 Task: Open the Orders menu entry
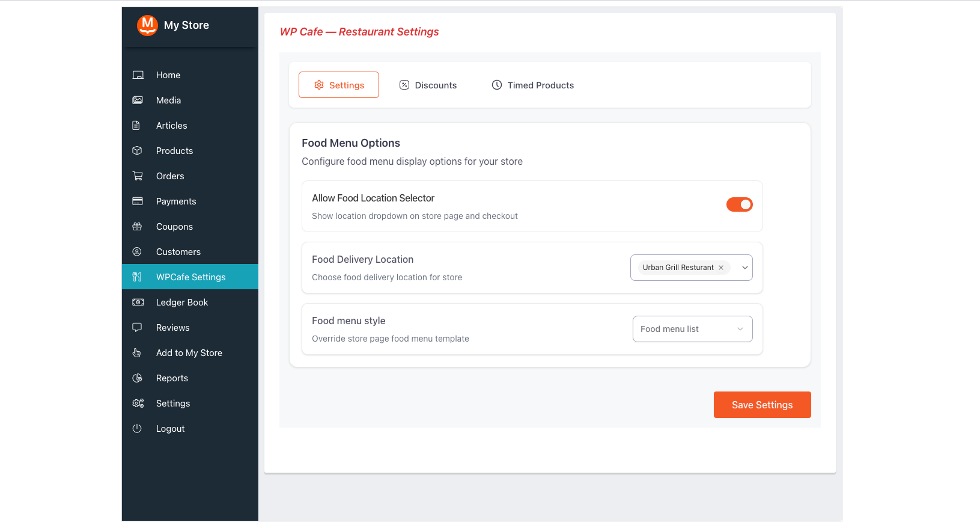click(190, 176)
